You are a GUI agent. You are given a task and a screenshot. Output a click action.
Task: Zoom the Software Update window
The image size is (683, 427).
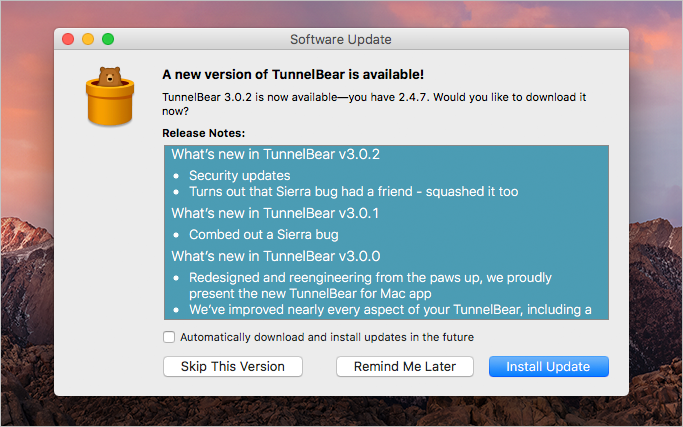(108, 39)
